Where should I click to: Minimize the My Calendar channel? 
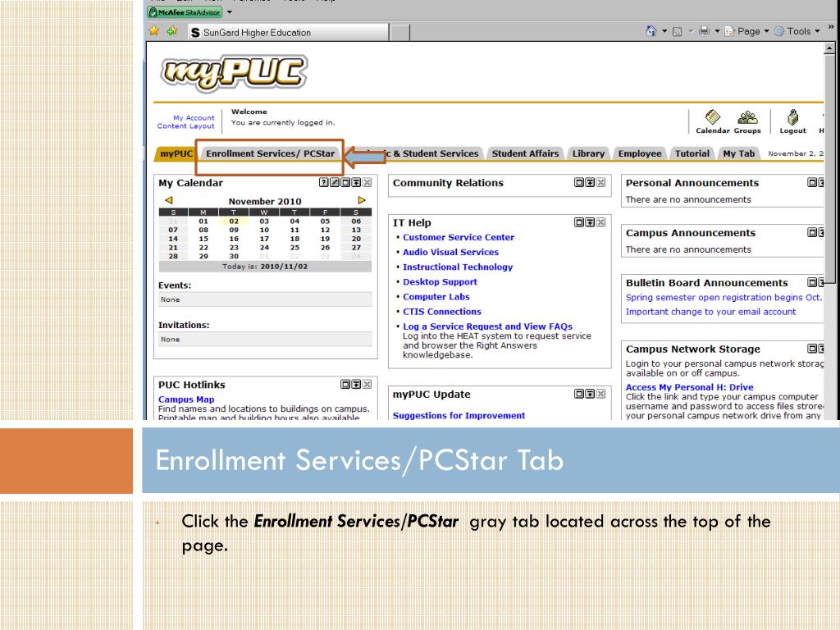(x=356, y=182)
